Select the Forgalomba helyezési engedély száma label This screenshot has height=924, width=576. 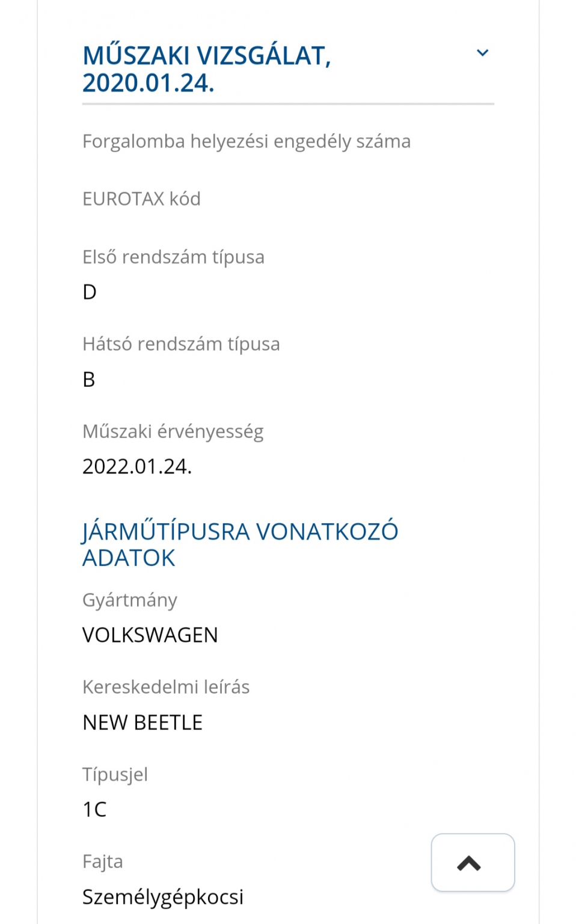point(247,141)
